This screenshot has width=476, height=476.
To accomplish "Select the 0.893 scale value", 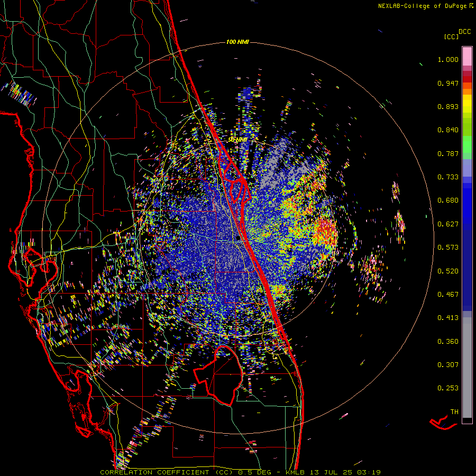I will [448, 106].
